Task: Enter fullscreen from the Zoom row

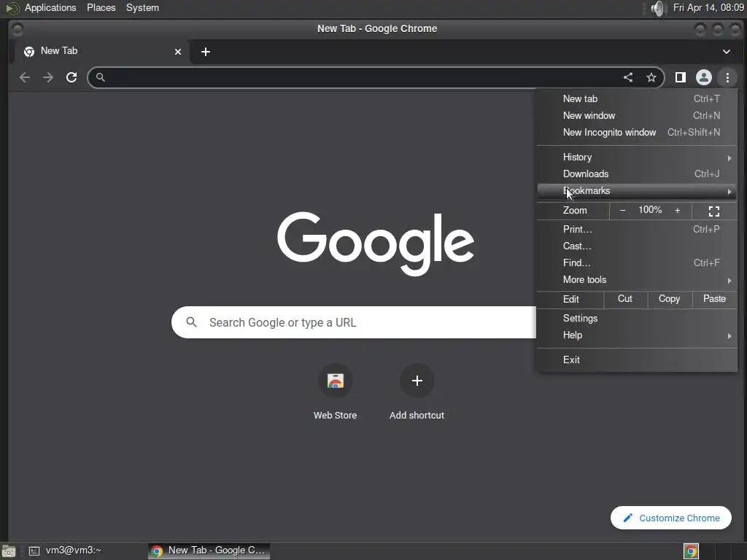Action: [x=713, y=211]
